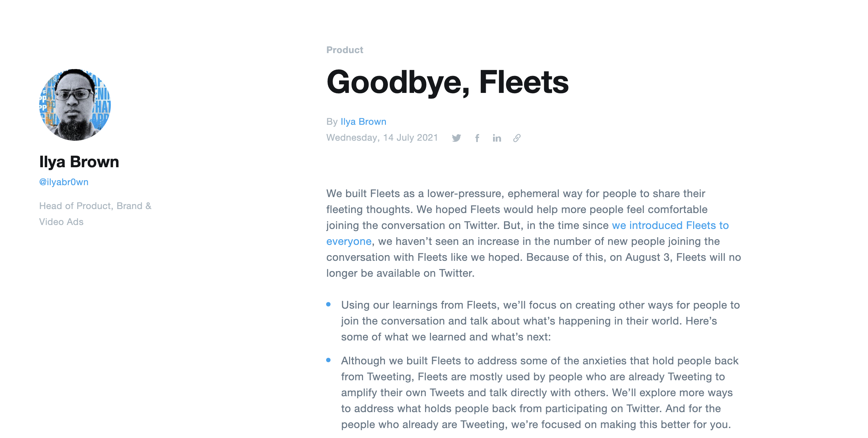
Task: Follow the "we introduced Fleets to" link
Action: [x=670, y=225]
